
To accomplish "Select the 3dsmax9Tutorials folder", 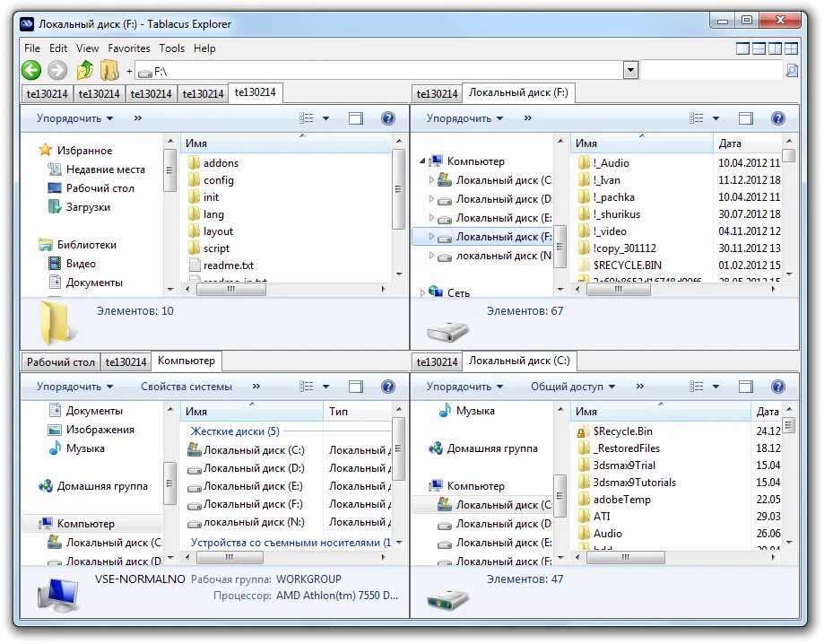I will click(634, 482).
